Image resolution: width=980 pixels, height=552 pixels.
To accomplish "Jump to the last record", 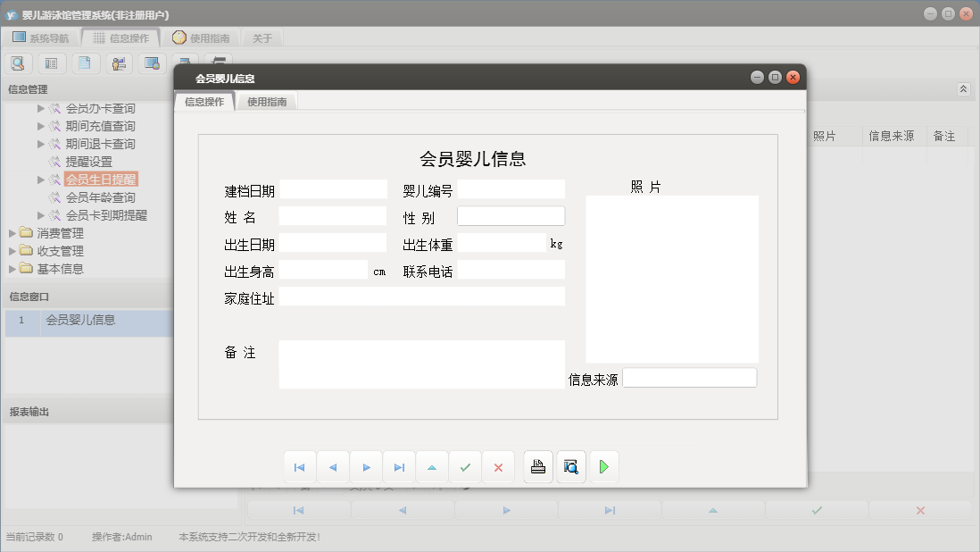I will (x=399, y=466).
